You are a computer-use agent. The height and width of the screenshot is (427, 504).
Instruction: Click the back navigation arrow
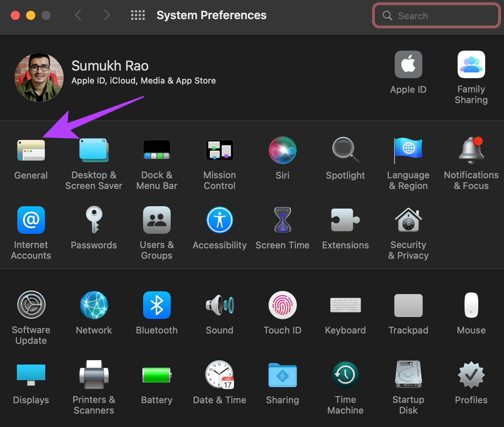pos(78,15)
